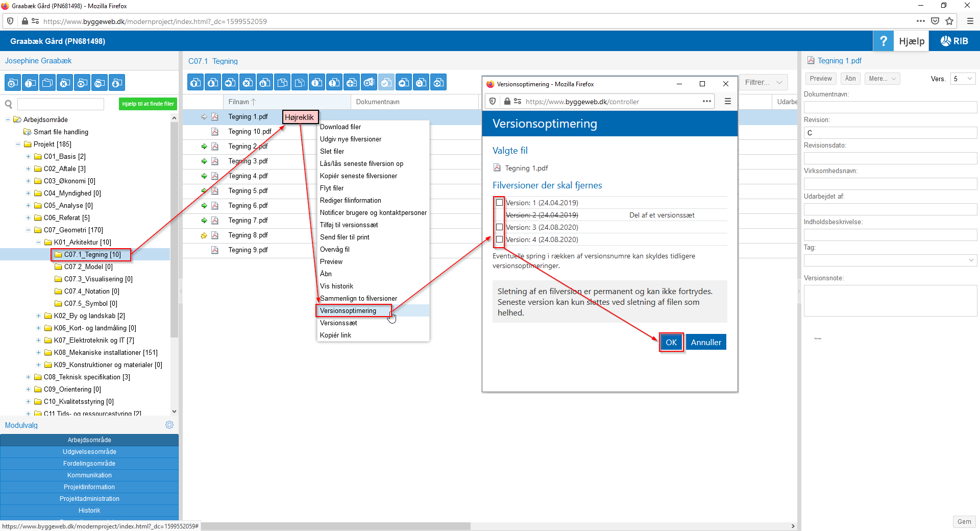980x531 pixels.
Task: Open the Filtrer dropdown
Action: 763,82
